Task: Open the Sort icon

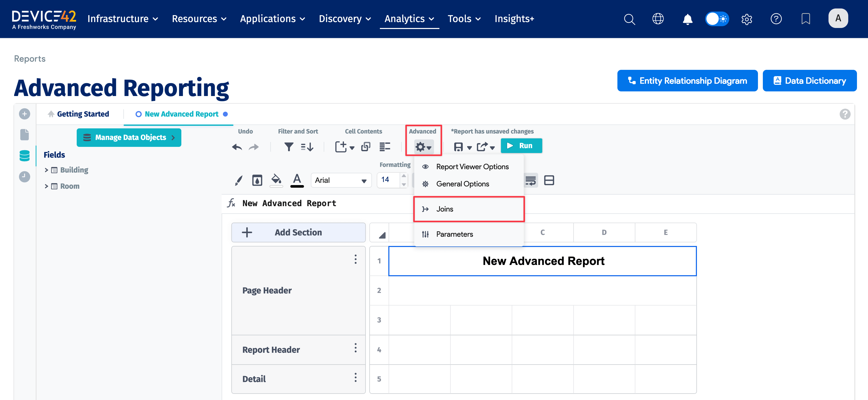Action: click(x=307, y=147)
